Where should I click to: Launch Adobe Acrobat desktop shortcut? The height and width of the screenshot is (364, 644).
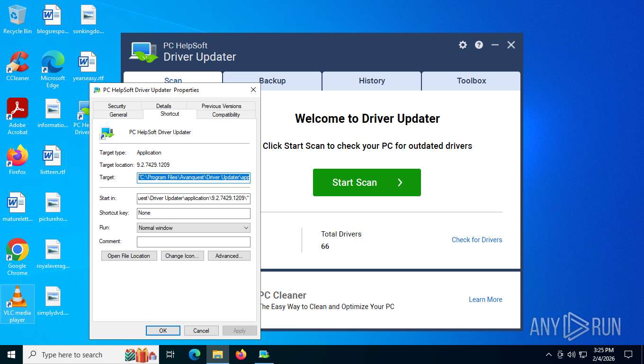18,117
